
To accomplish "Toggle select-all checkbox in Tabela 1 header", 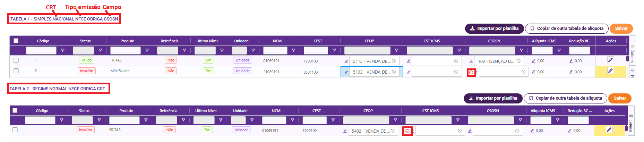I will pos(16,41).
